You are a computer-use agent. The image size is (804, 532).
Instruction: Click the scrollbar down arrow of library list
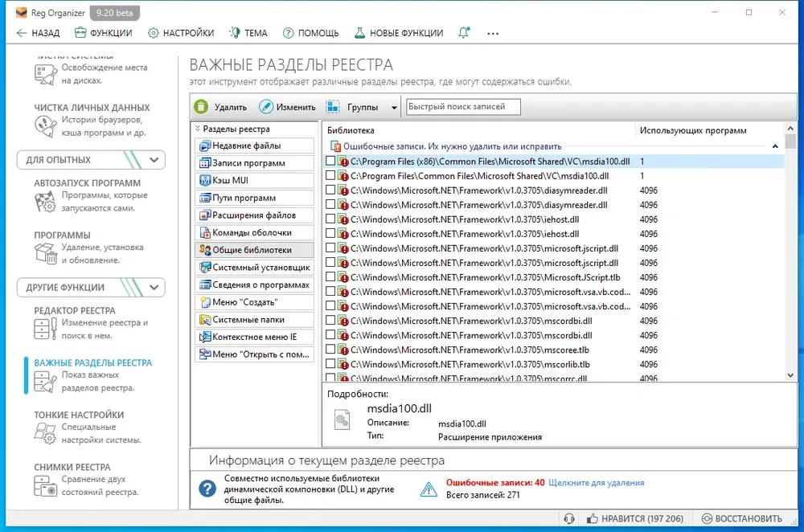pos(790,375)
